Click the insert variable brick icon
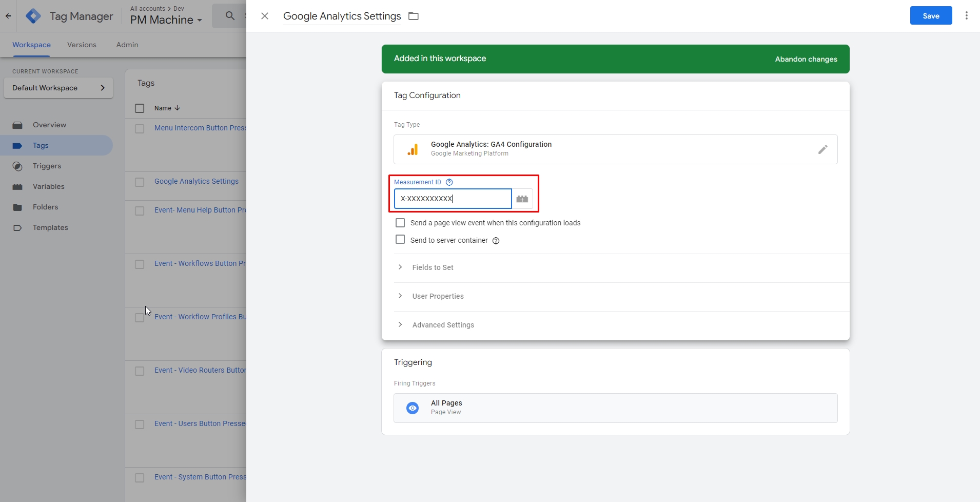980x502 pixels. 522,199
